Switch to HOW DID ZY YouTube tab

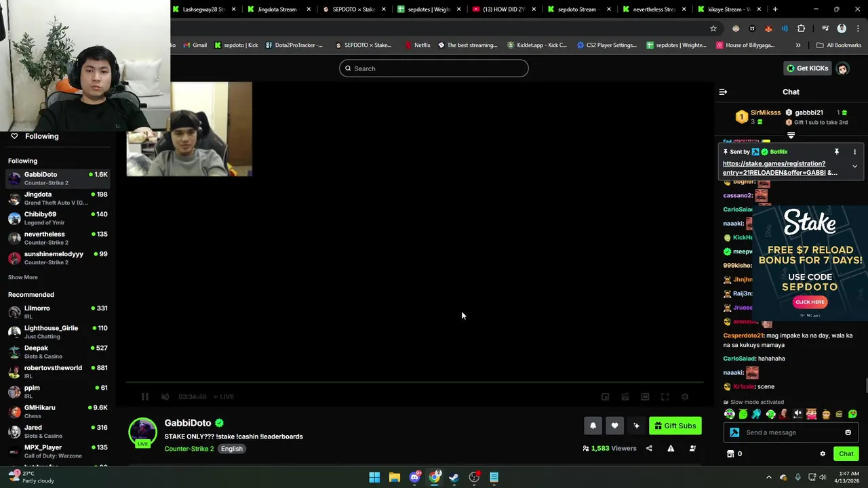[x=505, y=9]
